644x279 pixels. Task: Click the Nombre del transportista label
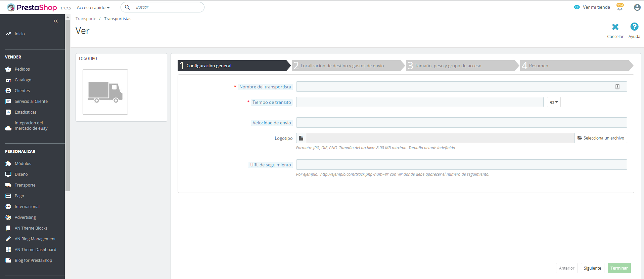click(265, 87)
